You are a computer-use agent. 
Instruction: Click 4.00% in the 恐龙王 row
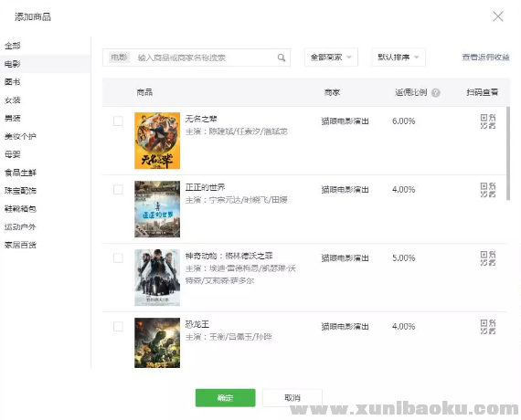click(403, 326)
